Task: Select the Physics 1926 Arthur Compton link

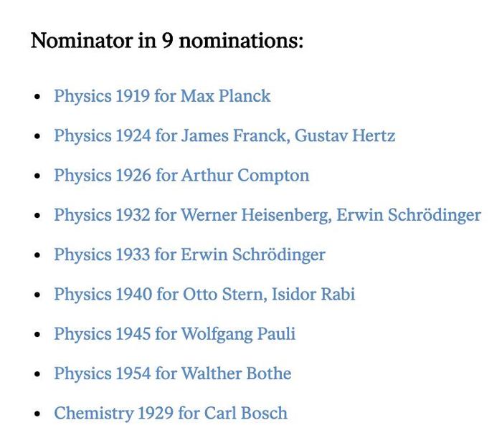Action: point(182,176)
